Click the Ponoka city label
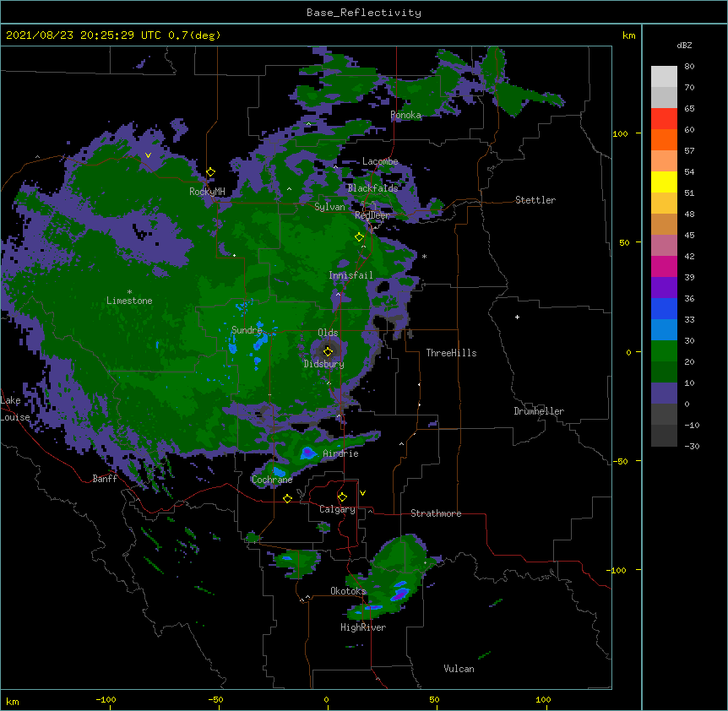 coord(405,115)
